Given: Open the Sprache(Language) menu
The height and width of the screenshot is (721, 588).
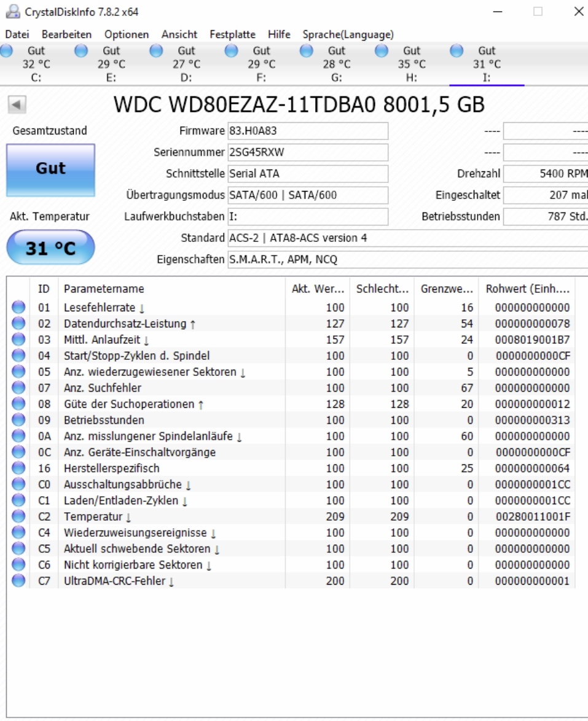Looking at the screenshot, I should [348, 34].
